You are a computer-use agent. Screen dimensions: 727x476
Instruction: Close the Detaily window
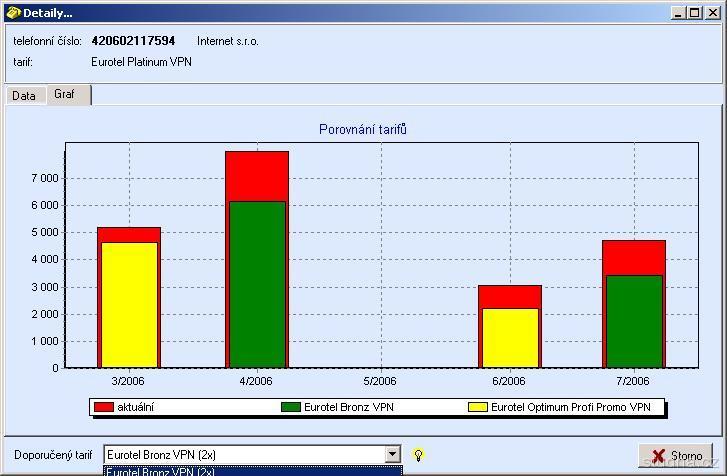[x=712, y=13]
